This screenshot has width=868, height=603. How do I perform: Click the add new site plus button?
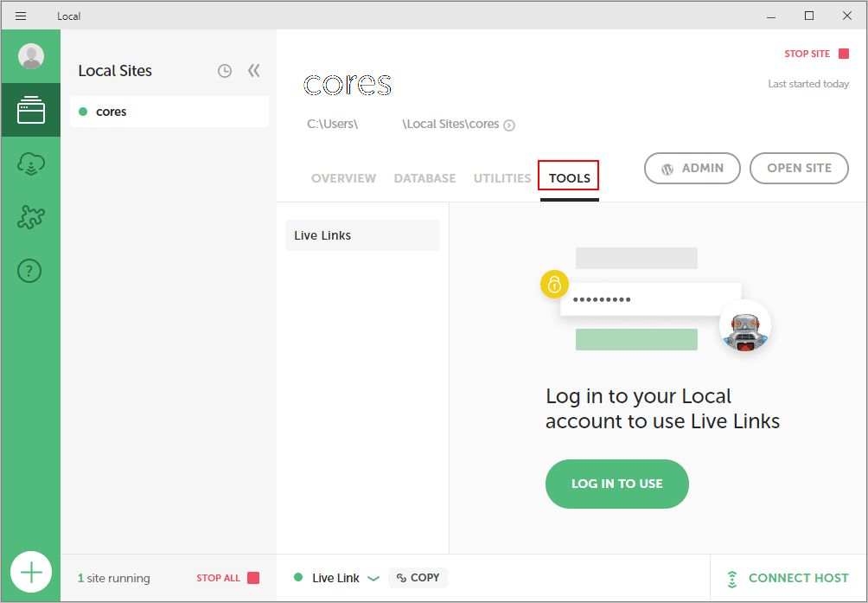[31, 572]
